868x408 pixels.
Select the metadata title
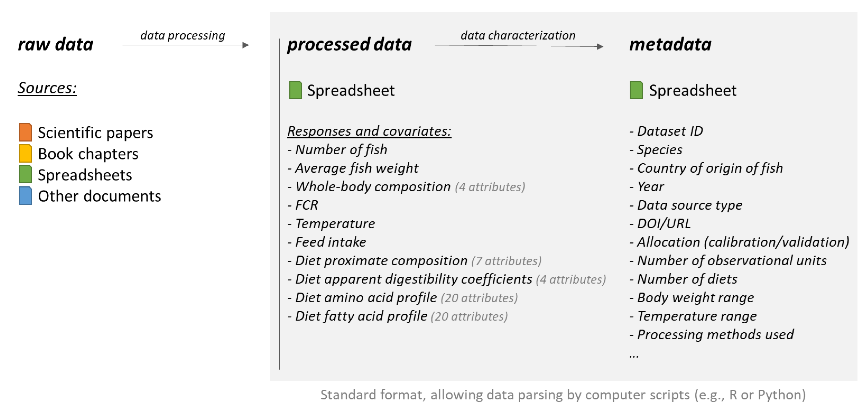click(x=670, y=44)
